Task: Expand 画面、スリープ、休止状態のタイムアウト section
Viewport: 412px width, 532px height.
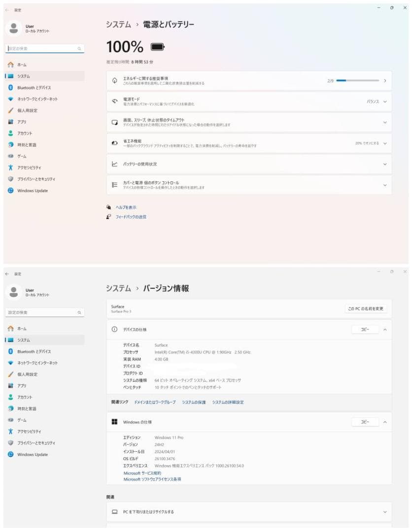Action: [385, 122]
